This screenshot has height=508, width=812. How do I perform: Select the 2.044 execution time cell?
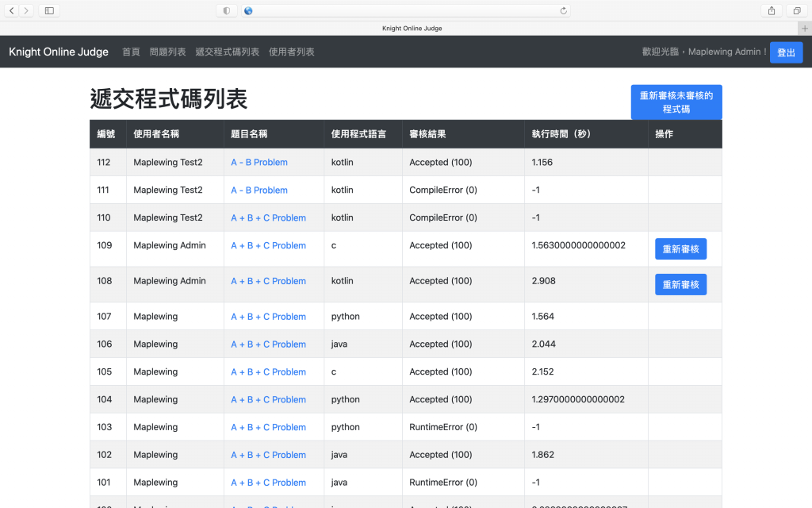coord(586,344)
